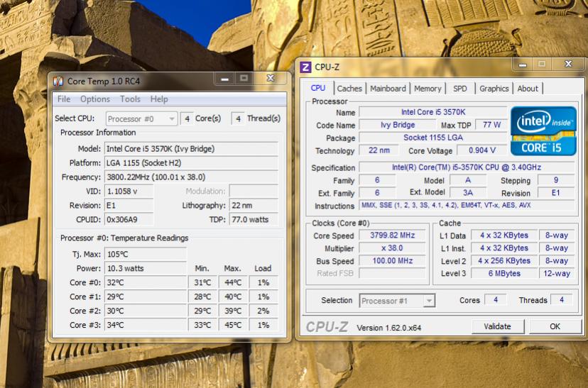
Task: Click the Frequency value 3800.22MHz
Action: pos(191,177)
